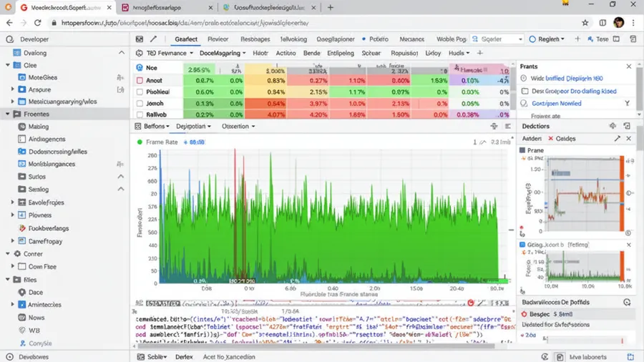Select Fookbeerfangs in sidebar
Image resolution: width=644 pixels, height=362 pixels.
tap(49, 228)
